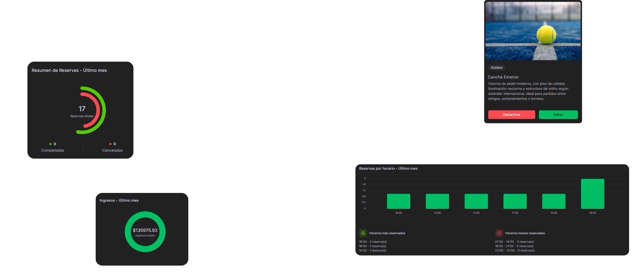Click the red clock Horarios menos reservados icon
This screenshot has width=644, height=274.
pyautogui.click(x=499, y=233)
